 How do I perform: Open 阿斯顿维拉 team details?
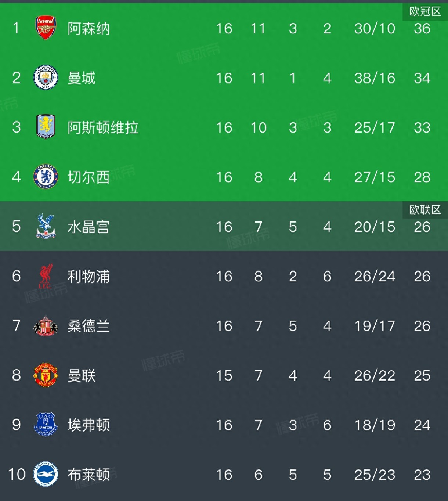pyautogui.click(x=103, y=128)
